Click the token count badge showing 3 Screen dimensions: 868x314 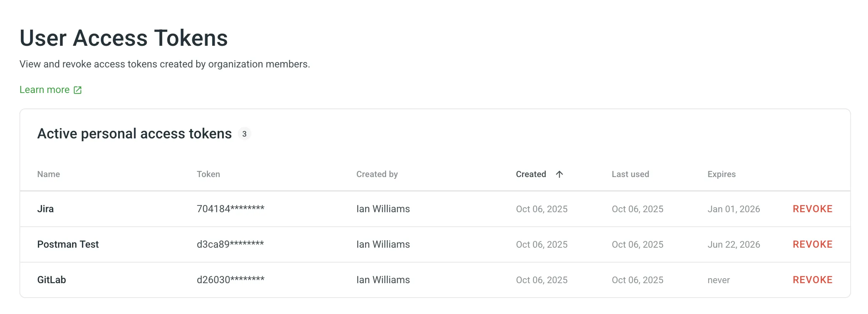click(x=245, y=134)
